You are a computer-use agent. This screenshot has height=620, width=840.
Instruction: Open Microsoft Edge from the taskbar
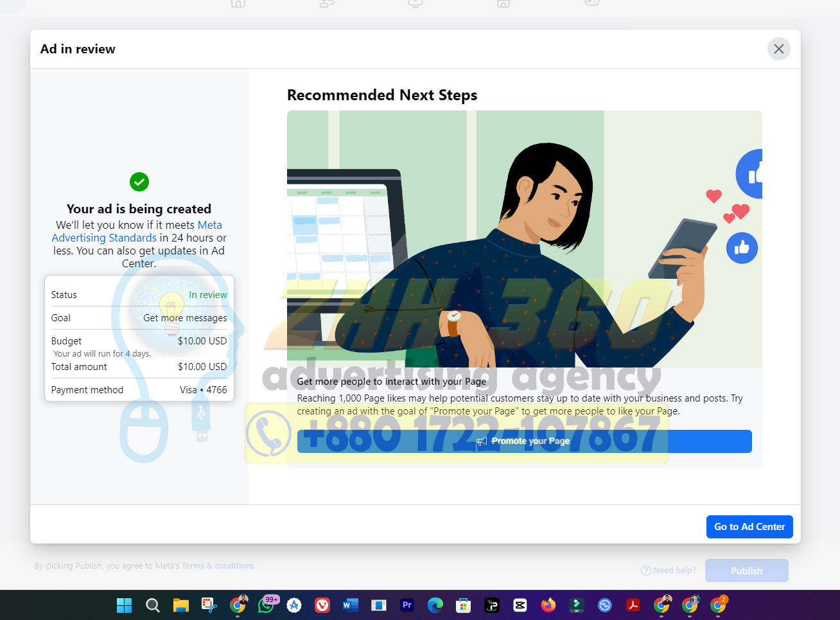click(435, 605)
